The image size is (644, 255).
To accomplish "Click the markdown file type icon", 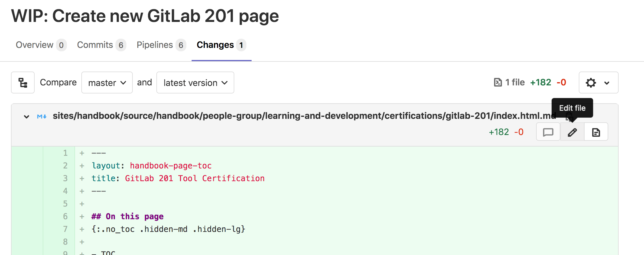I will pyautogui.click(x=42, y=116).
